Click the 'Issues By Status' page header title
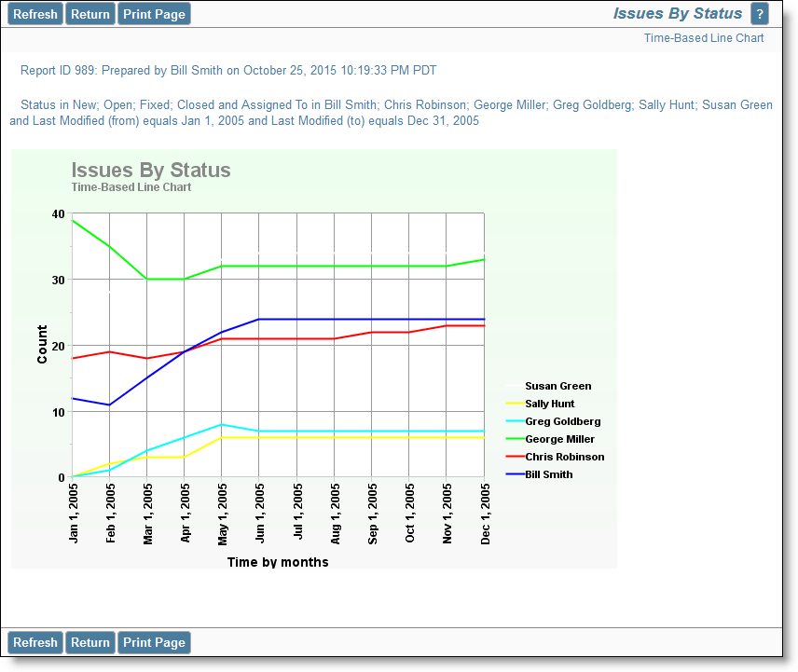 pos(678,13)
